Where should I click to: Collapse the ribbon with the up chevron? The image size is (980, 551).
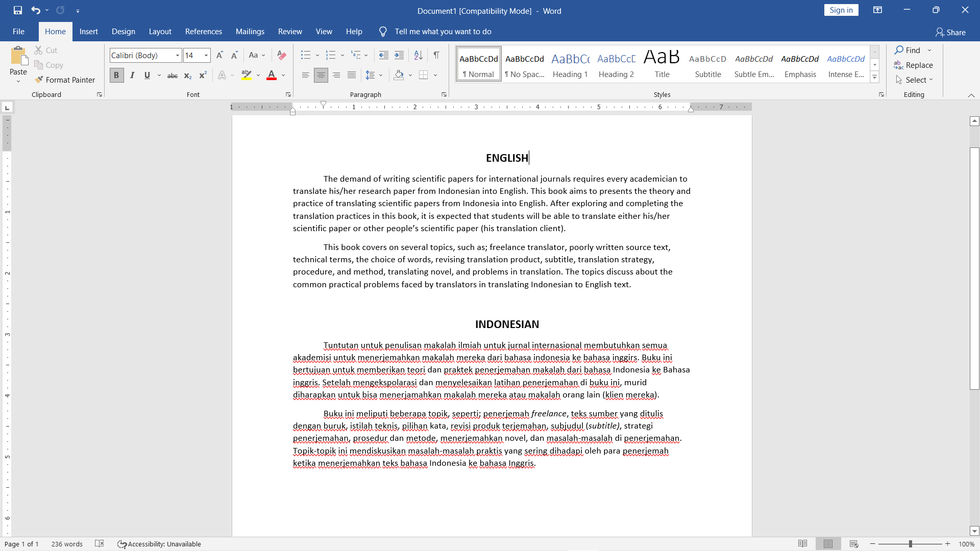[x=971, y=95]
